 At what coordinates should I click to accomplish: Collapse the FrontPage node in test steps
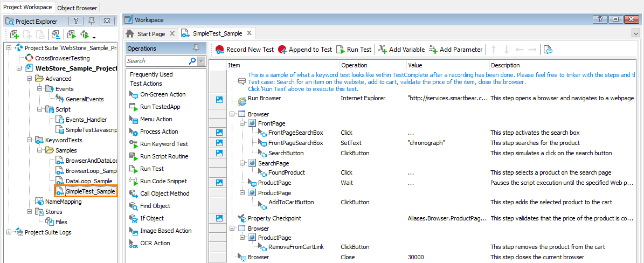click(x=243, y=123)
